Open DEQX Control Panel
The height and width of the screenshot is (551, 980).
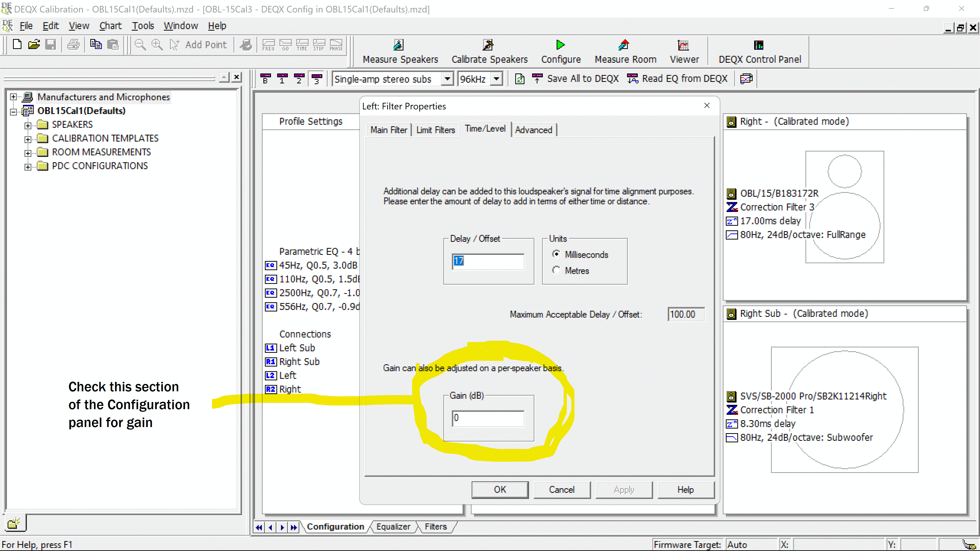(760, 52)
